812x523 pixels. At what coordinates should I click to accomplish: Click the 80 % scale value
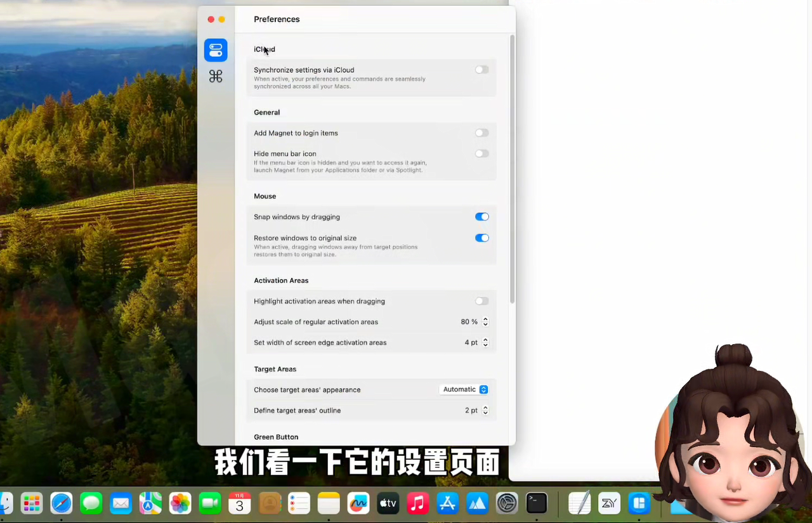(469, 322)
